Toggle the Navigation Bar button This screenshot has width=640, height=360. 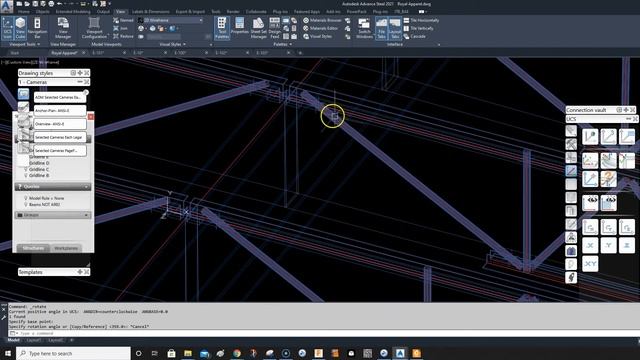(37, 28)
